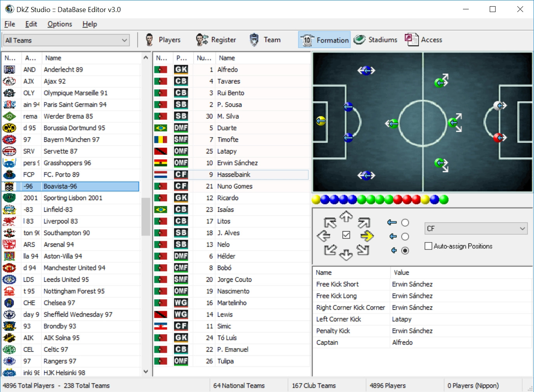The image size is (534, 392).
Task: Select team Celtic 97
Action: pos(70,349)
